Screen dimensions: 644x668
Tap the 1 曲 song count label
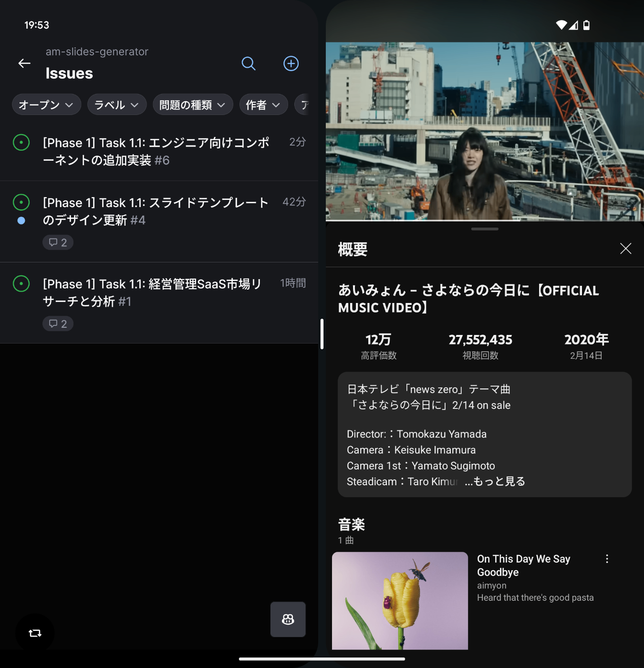coord(346,540)
